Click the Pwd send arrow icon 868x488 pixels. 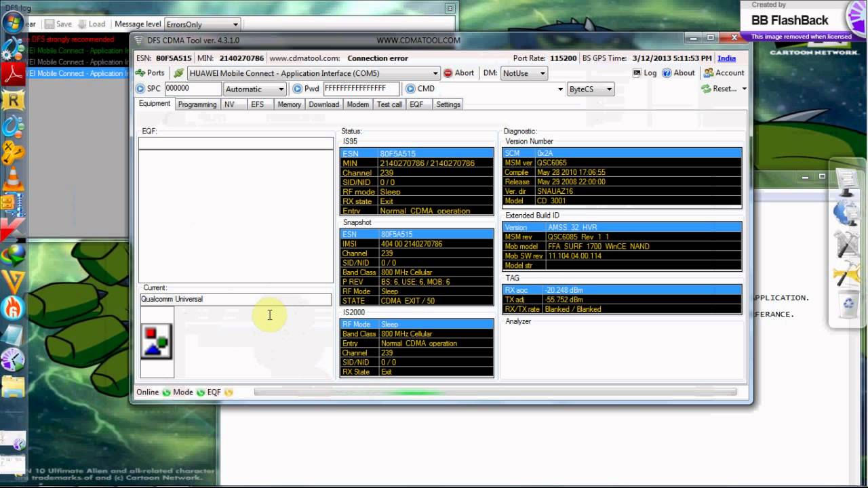coord(297,89)
